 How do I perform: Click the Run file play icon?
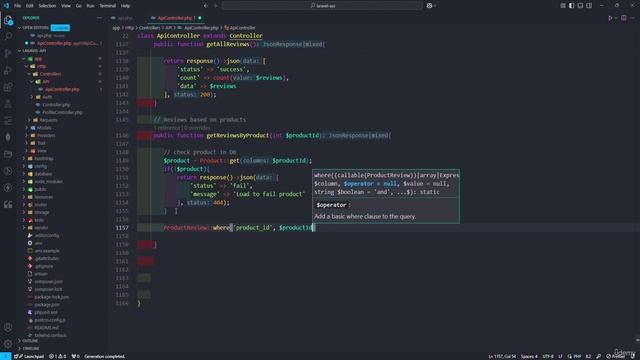point(611,18)
